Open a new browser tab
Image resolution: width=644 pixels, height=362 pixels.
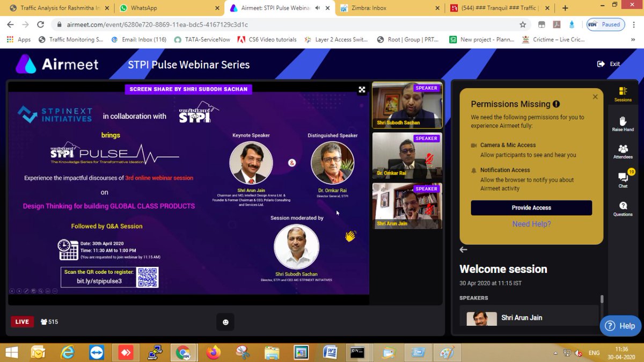pyautogui.click(x=565, y=8)
